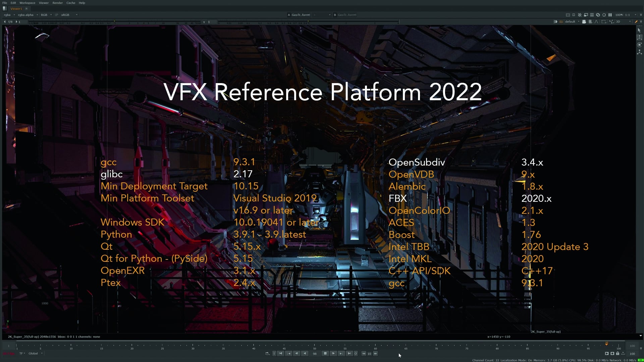Stop the playback
The image size is (644, 362).
pos(325,354)
